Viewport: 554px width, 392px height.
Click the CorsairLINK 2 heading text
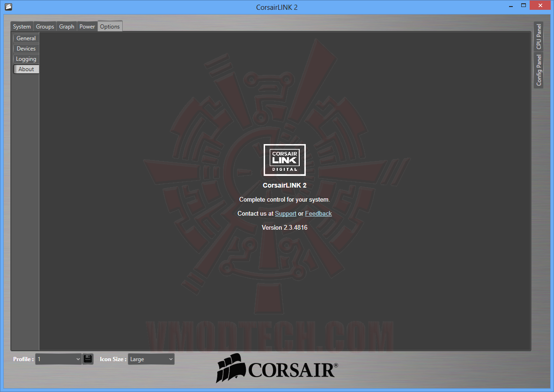[284, 185]
